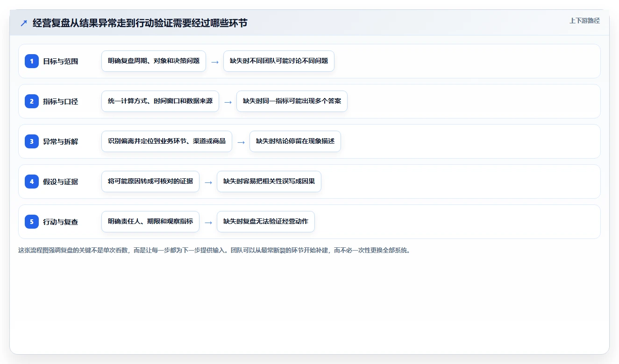The image size is (619, 364).
Task: Select the 行动与复查 step label
Action: [x=60, y=222]
